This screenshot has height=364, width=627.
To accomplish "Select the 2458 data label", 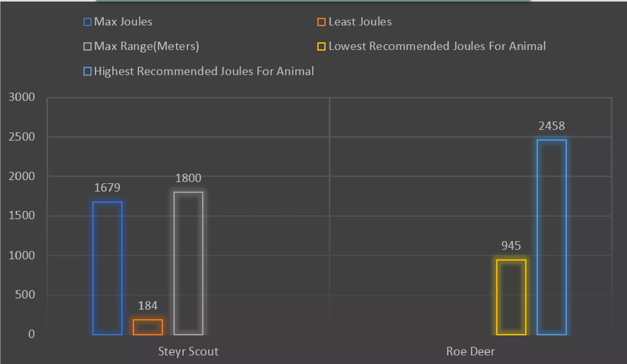I will tap(552, 126).
